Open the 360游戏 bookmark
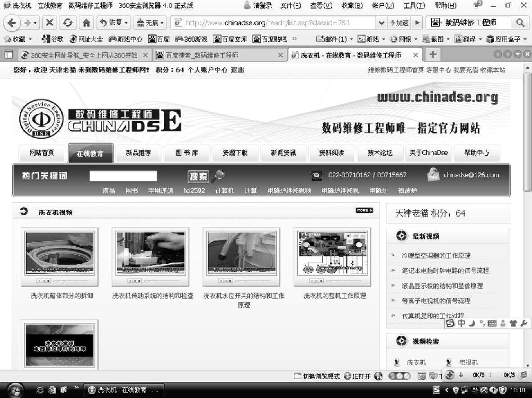This screenshot has height=398, width=532. (191, 39)
